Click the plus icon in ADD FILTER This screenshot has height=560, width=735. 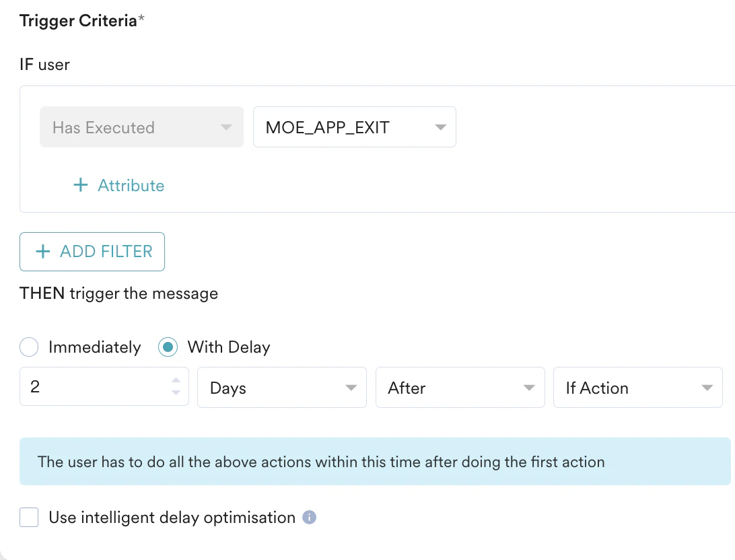(x=43, y=252)
